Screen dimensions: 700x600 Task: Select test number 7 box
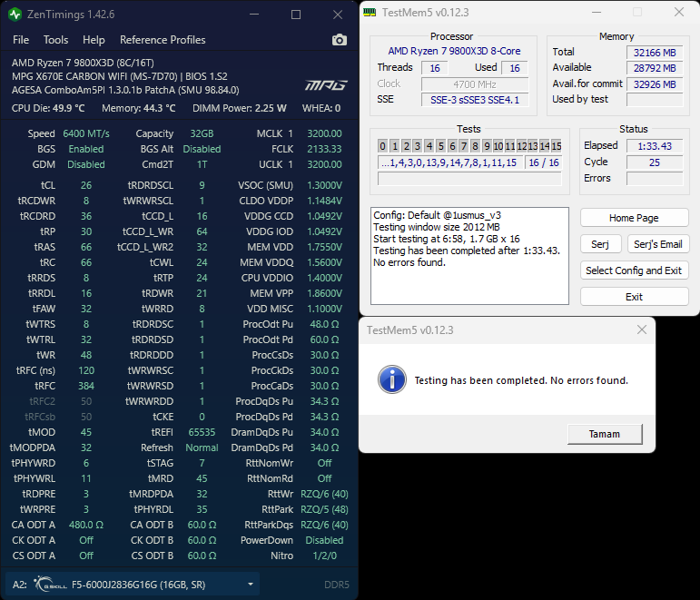463,146
